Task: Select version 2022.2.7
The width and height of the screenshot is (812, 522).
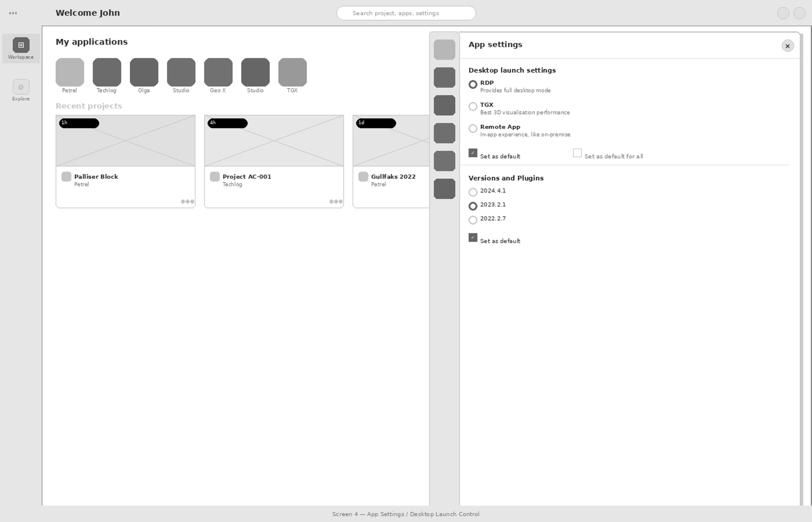Action: (473, 220)
